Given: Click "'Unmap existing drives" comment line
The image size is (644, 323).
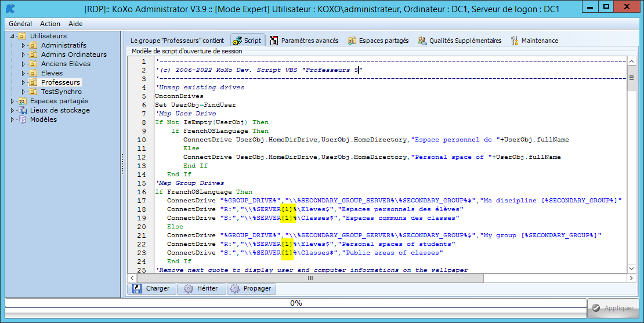Looking at the screenshot, I should tap(200, 88).
